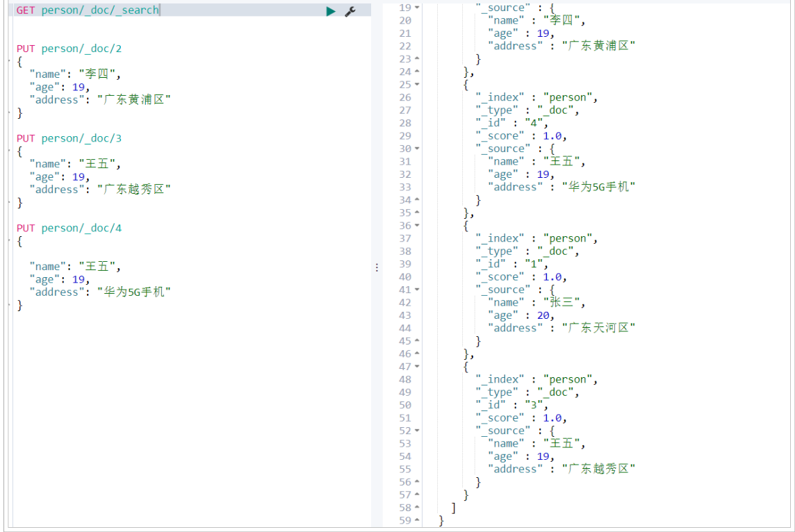Collapse the fold arrow at line 19
795x532 pixels.
click(417, 8)
